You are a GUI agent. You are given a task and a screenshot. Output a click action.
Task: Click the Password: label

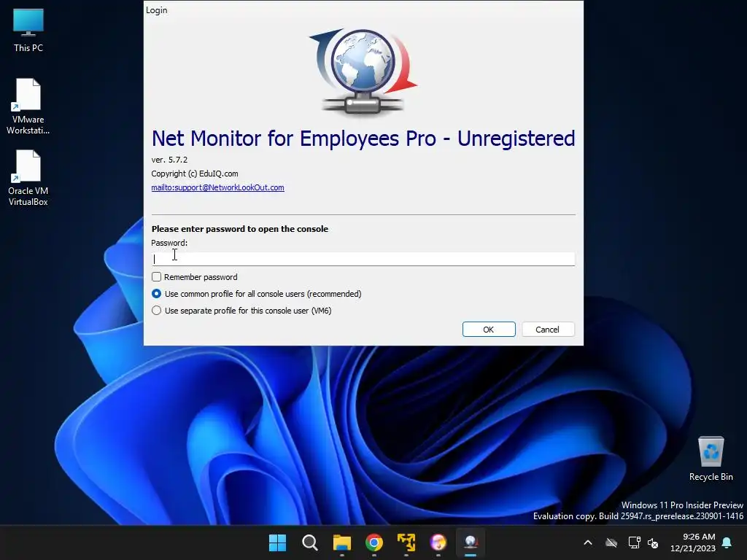(x=169, y=243)
